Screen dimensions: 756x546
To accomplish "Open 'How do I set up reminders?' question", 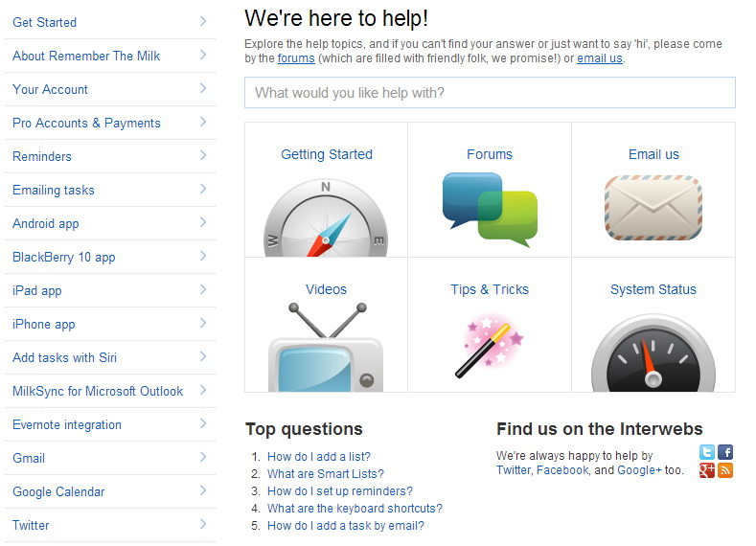I will point(340,491).
